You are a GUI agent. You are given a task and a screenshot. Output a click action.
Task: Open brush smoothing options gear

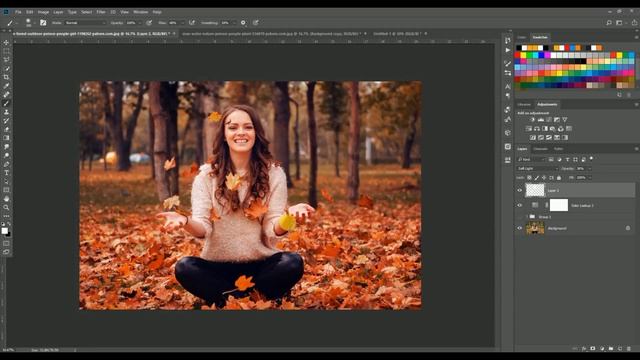(x=243, y=23)
